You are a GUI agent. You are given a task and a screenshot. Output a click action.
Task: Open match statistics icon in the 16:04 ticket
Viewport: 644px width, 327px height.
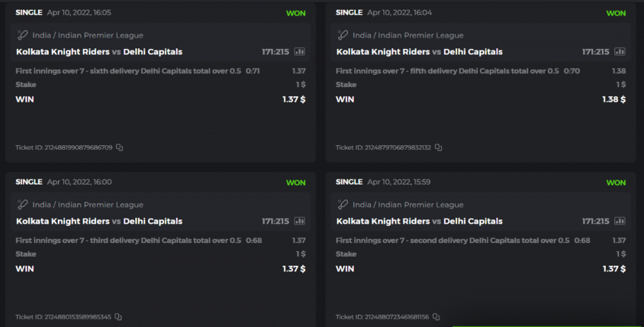(x=620, y=52)
